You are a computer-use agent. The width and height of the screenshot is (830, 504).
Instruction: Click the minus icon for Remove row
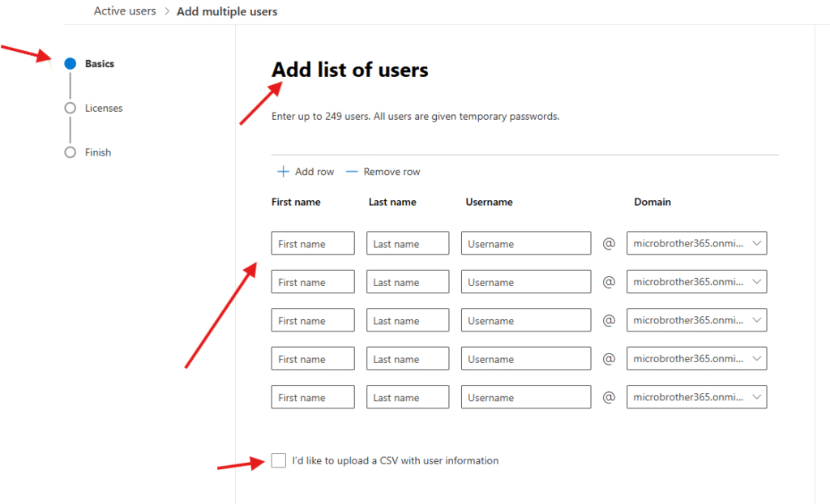click(351, 172)
